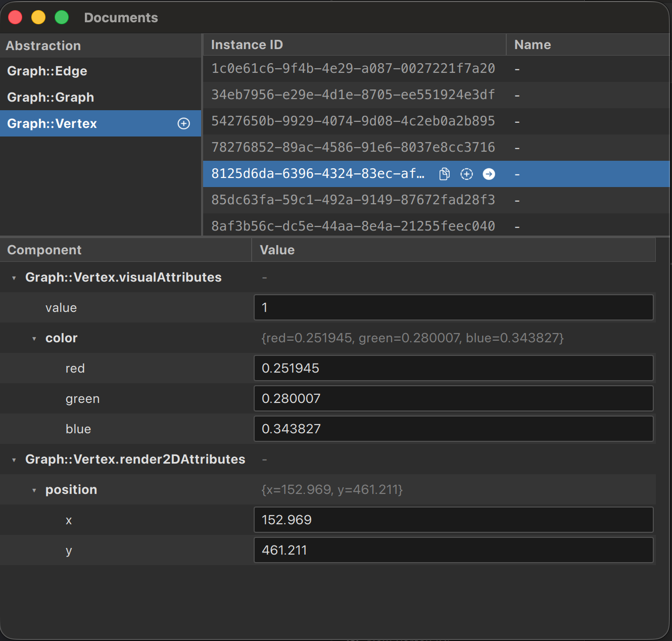Click the blue value field 0.343827
672x641 pixels.
pyautogui.click(x=453, y=429)
